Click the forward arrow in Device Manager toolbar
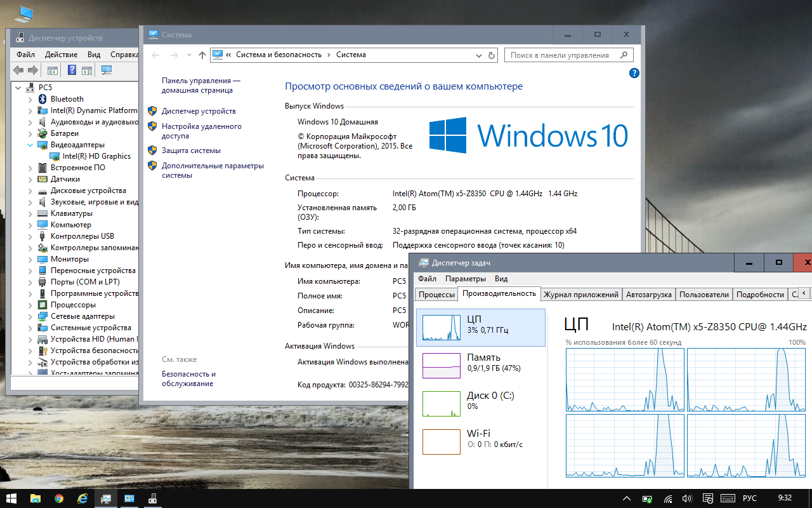The width and height of the screenshot is (812, 508). pos(33,70)
